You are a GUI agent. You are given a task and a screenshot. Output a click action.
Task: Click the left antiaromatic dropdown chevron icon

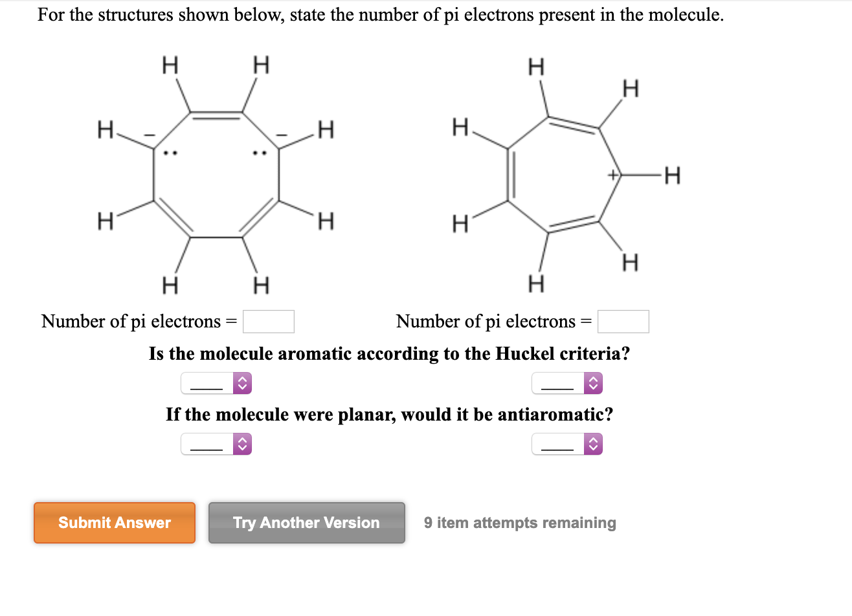point(243,443)
